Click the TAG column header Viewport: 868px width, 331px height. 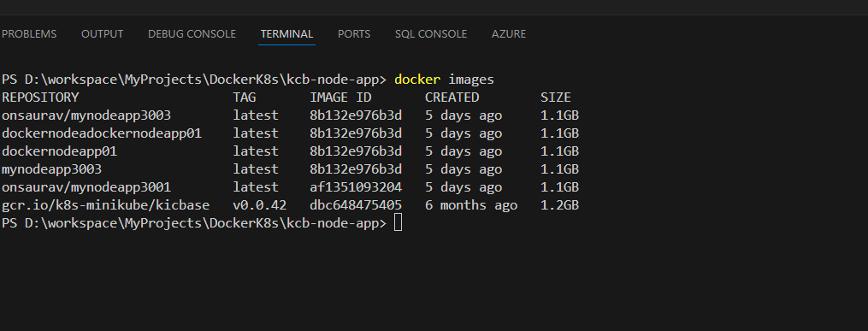point(244,98)
